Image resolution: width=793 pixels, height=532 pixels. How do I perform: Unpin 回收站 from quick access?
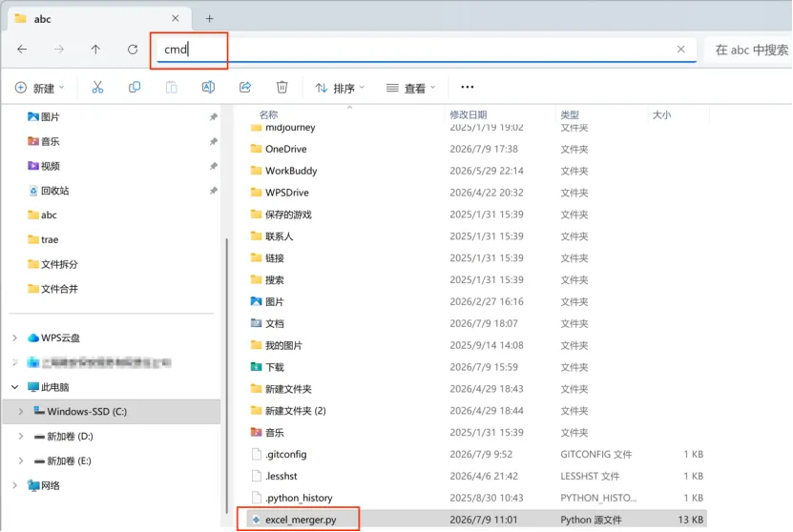[214, 191]
